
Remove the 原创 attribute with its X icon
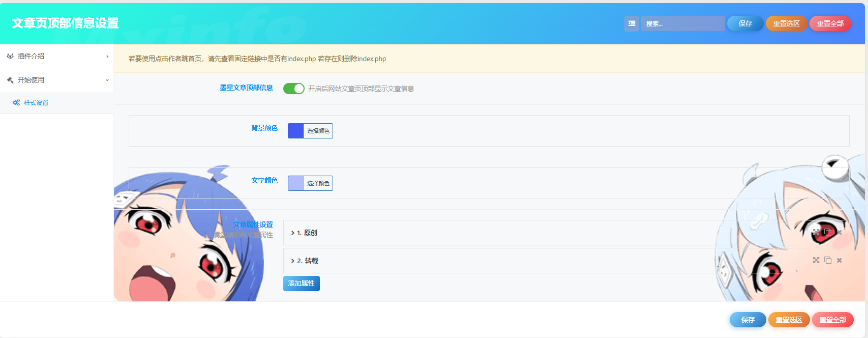[x=840, y=232]
